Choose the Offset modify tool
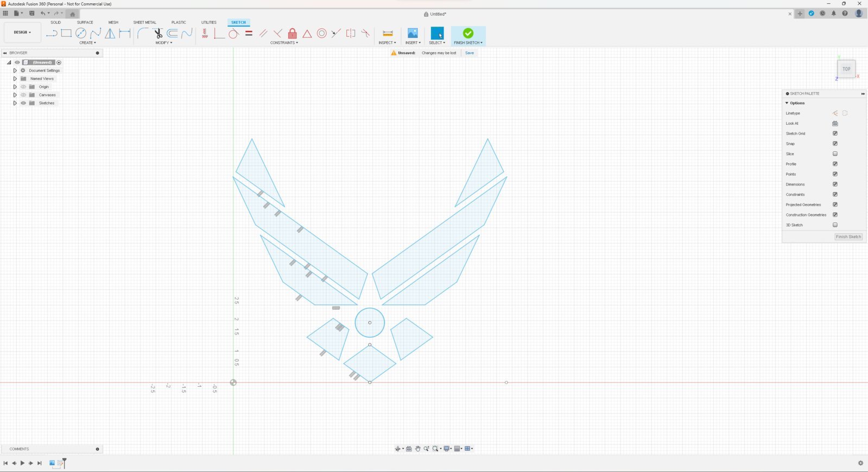Screen dimensions: 868x472 (x=173, y=34)
